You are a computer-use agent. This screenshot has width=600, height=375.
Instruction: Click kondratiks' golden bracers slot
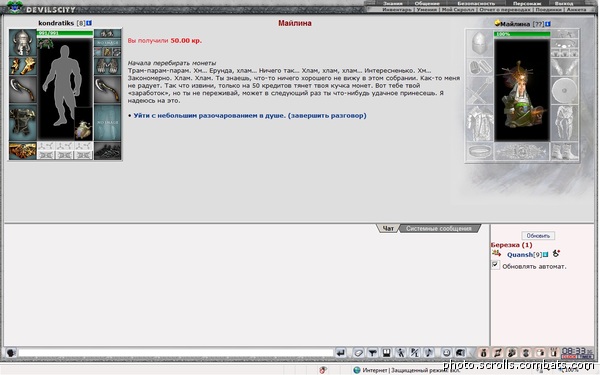click(23, 66)
